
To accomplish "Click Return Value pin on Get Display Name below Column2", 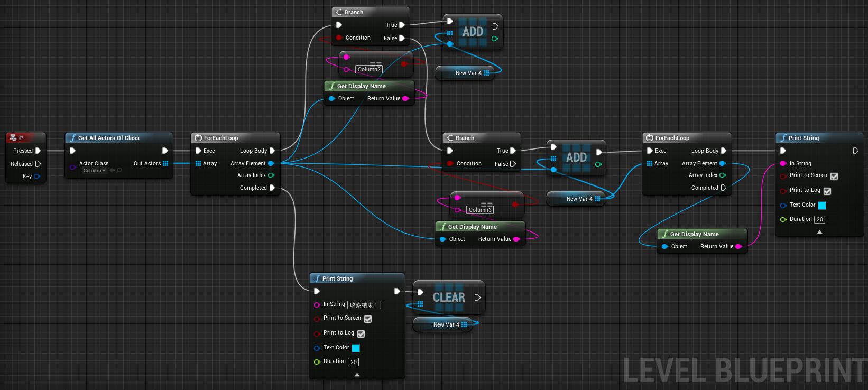I will [x=406, y=98].
